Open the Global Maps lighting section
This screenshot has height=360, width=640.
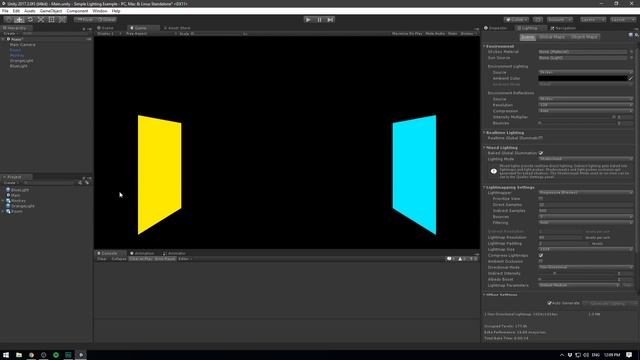552,37
